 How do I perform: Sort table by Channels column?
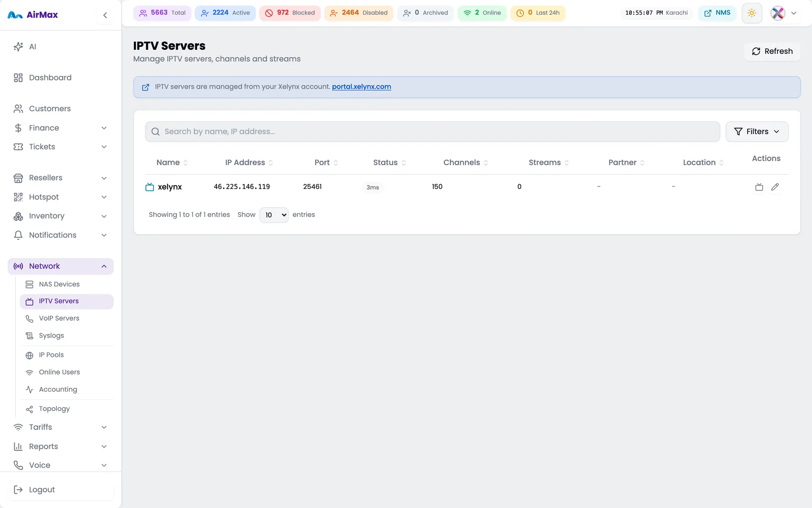(x=466, y=163)
